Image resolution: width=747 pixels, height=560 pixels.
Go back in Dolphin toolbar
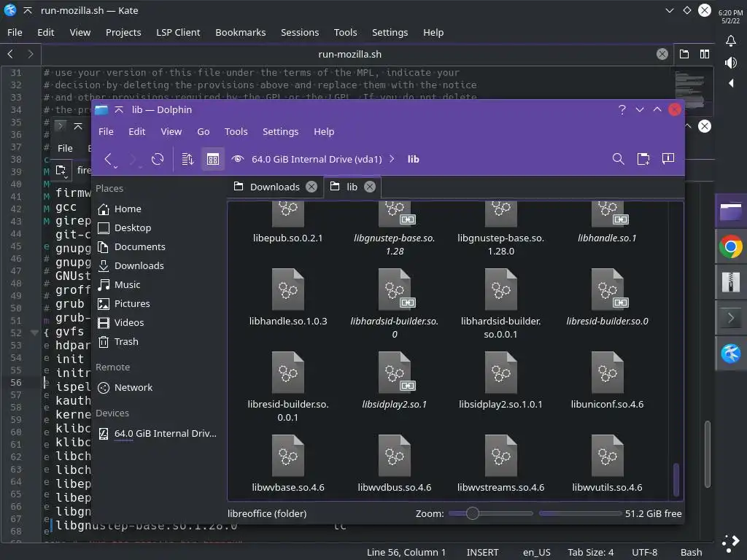(x=108, y=159)
